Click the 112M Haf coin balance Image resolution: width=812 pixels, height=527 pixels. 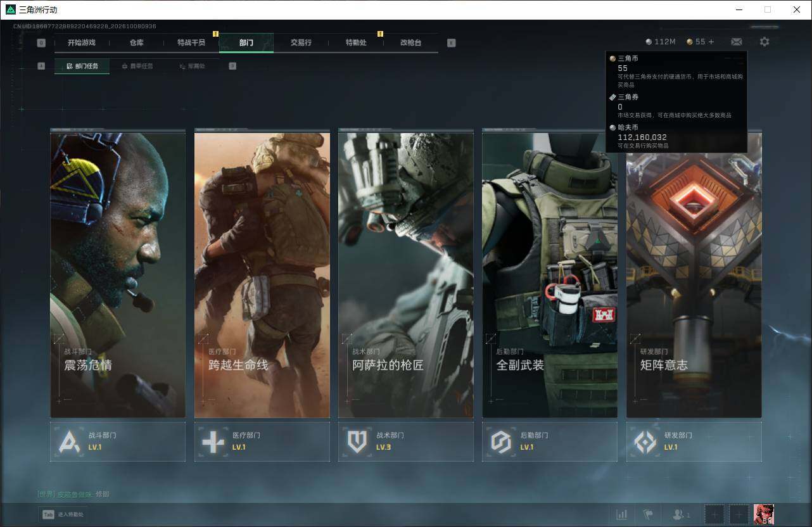point(661,42)
